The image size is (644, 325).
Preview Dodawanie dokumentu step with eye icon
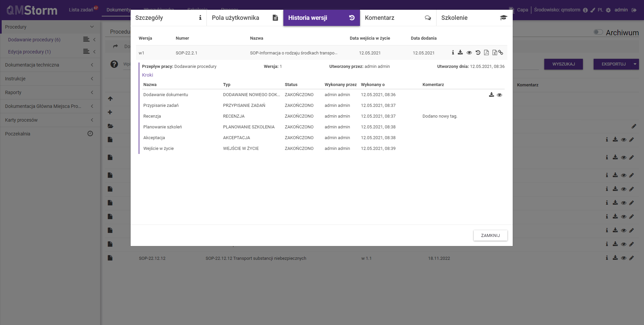[x=499, y=95]
